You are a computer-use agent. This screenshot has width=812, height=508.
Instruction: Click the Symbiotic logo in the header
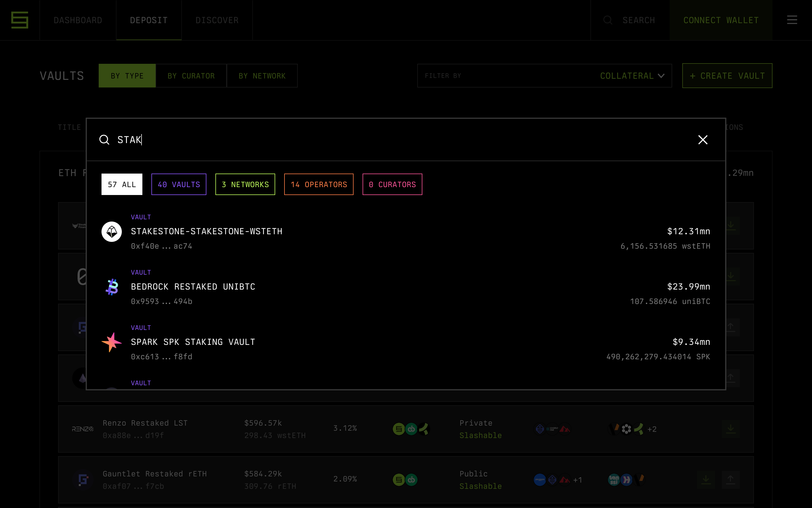tap(19, 20)
